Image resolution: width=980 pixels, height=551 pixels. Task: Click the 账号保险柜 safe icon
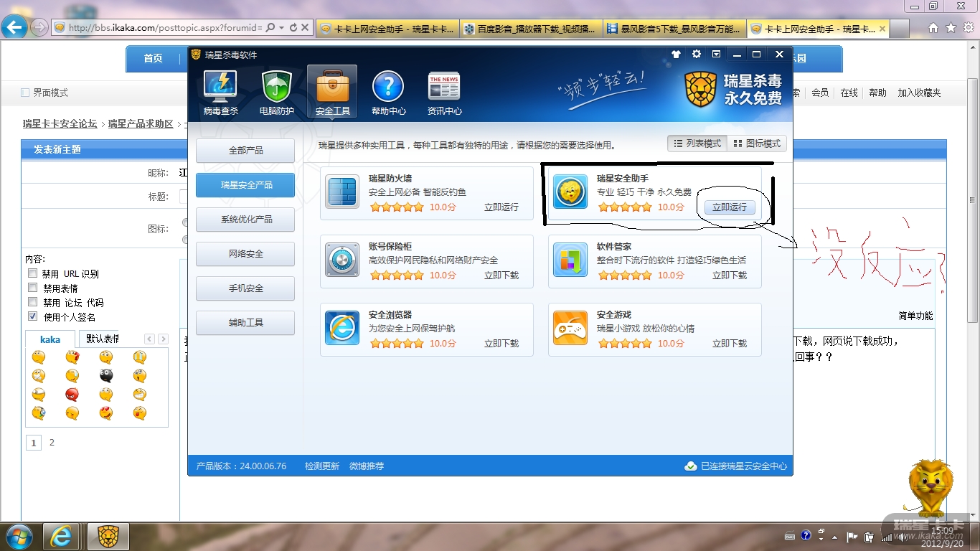tap(342, 260)
